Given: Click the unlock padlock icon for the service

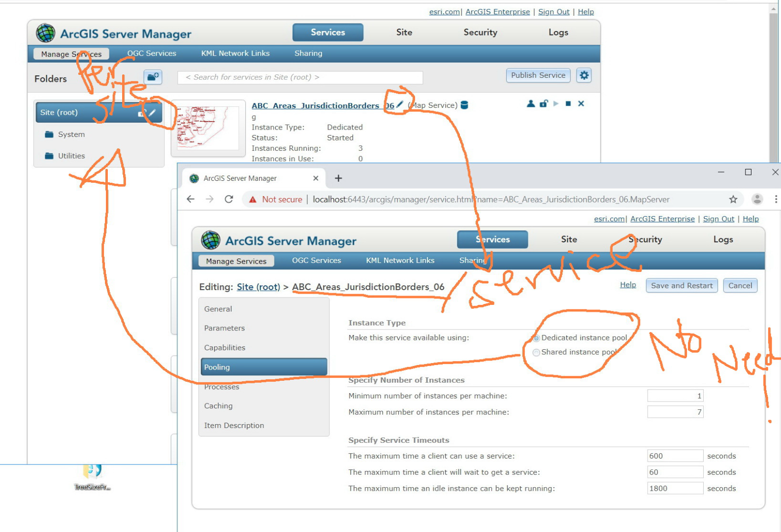Looking at the screenshot, I should pos(544,103).
